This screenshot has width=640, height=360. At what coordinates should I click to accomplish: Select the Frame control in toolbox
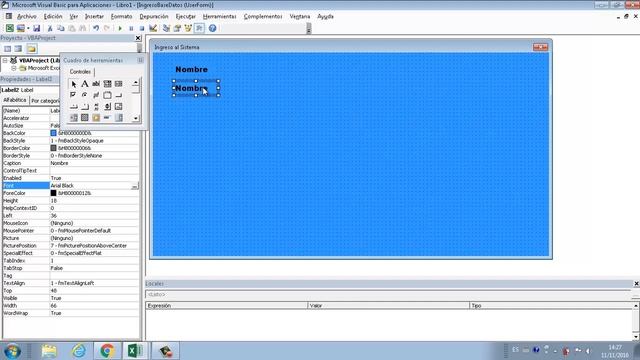tap(107, 95)
